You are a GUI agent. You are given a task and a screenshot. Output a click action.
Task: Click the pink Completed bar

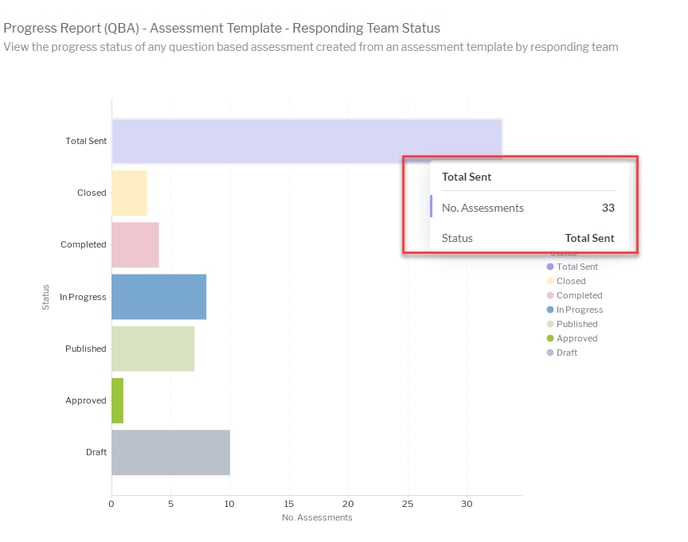[135, 245]
